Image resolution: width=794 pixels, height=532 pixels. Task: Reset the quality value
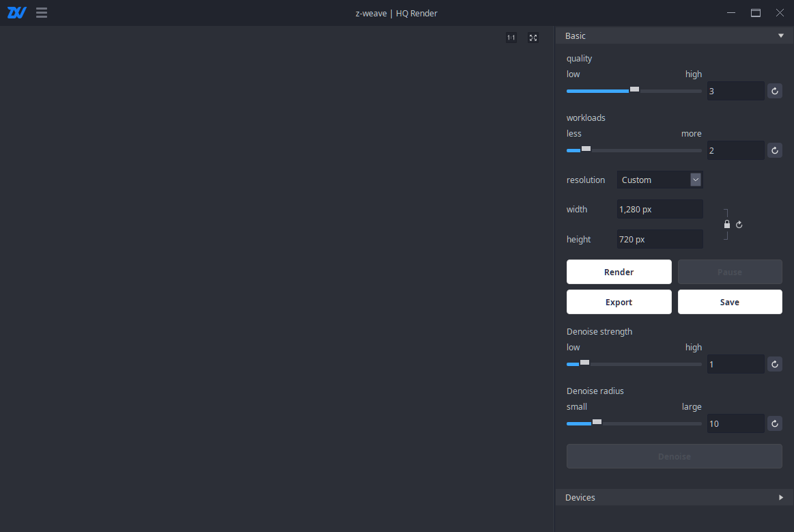[x=774, y=92]
